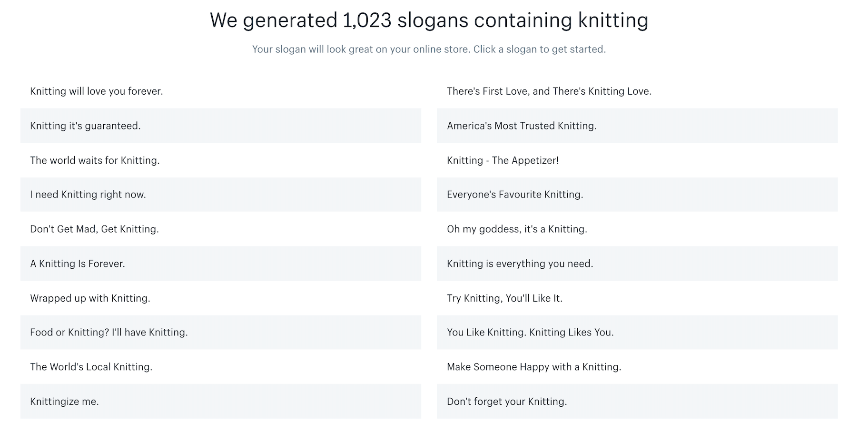
Task: Select 'Don't Get Mad, Get Knitting.'
Action: [x=95, y=229]
